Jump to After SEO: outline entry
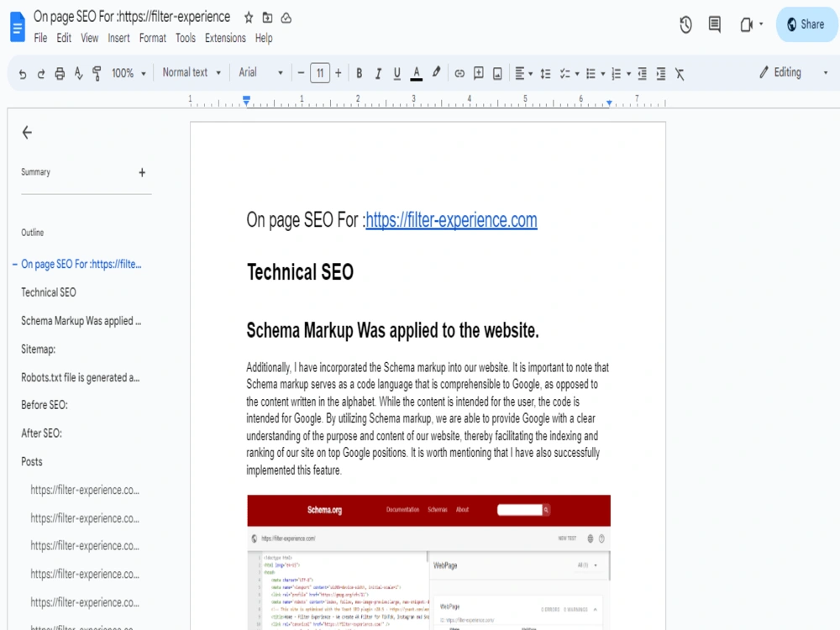 41,433
